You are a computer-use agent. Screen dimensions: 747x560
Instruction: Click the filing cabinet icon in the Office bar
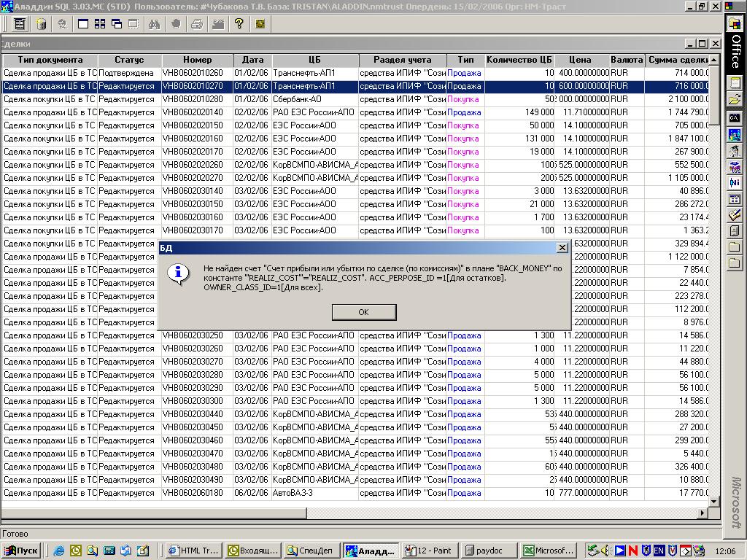click(735, 231)
